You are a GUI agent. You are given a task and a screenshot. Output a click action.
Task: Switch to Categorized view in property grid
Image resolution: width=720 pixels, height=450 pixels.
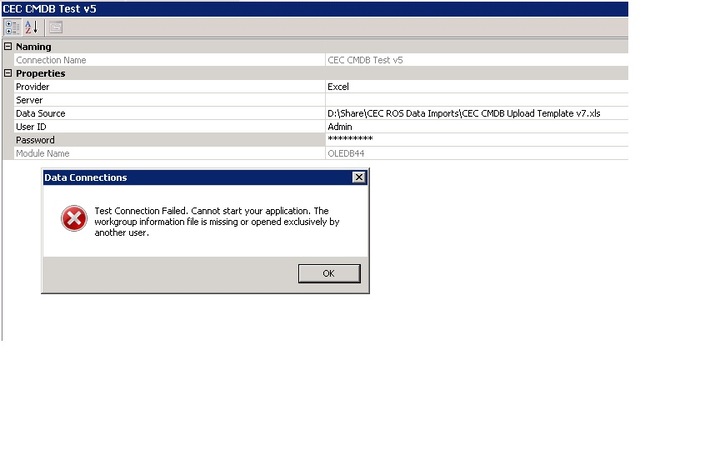(12, 27)
